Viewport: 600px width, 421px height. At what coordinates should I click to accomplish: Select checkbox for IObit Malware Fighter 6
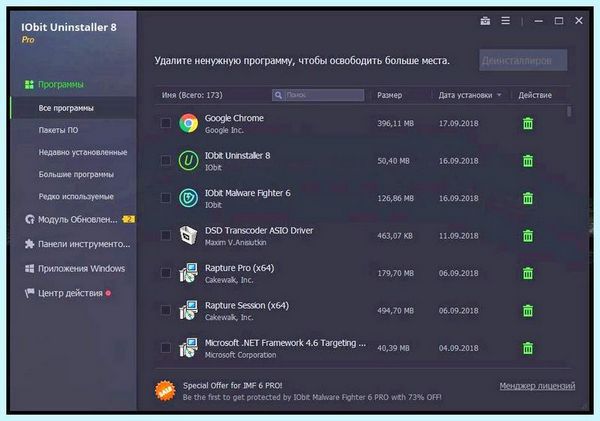click(166, 198)
